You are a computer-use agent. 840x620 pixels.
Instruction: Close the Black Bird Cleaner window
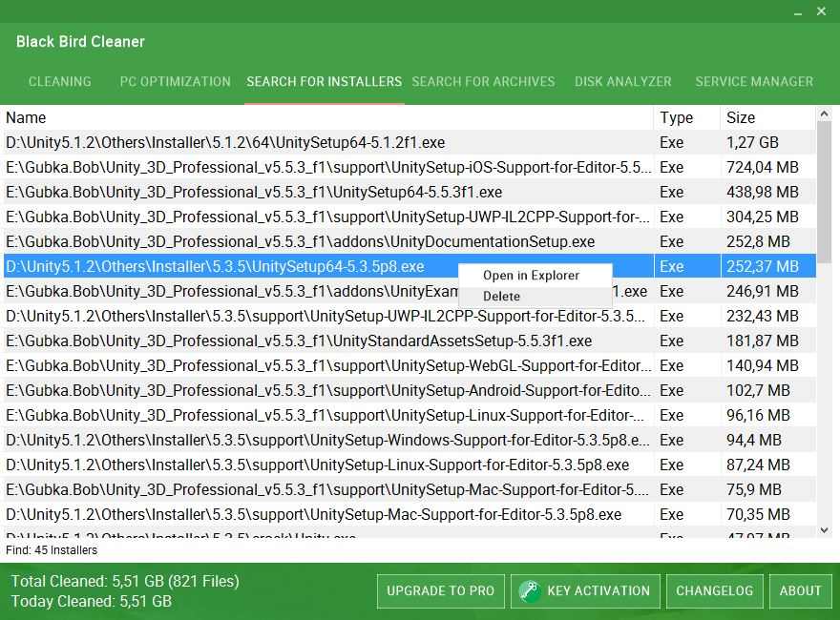822,12
